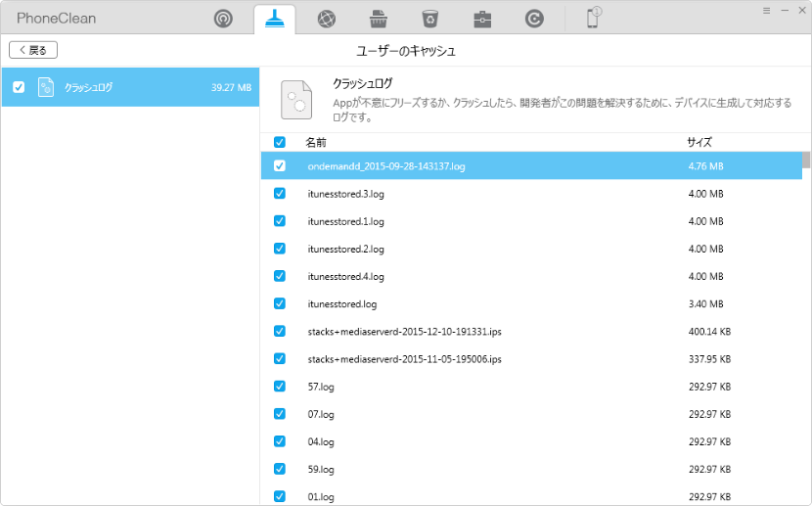
Task: Click the PhoneClean app title
Action: pos(57,19)
